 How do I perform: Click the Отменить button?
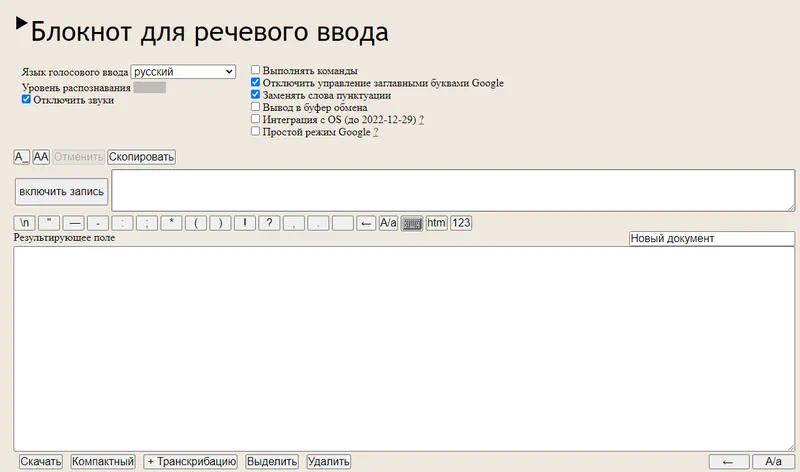pyautogui.click(x=79, y=157)
